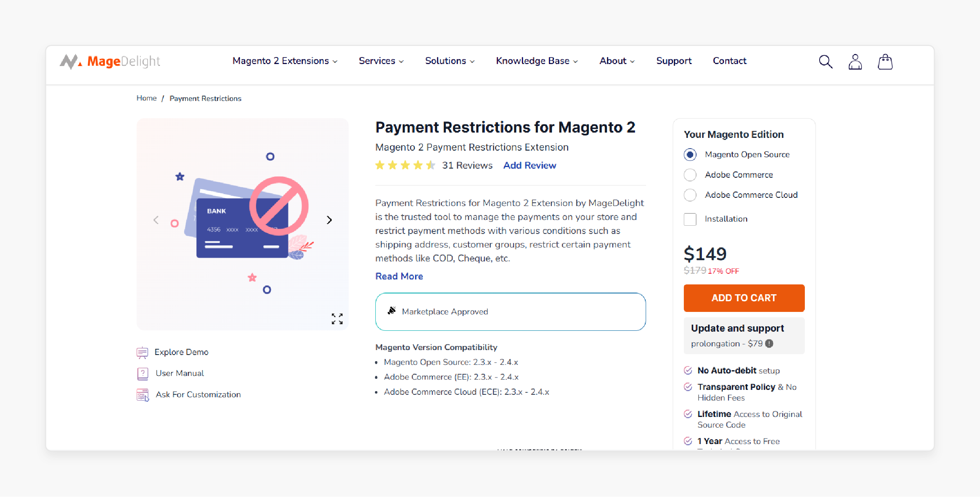Screen dimensions: 980x497
Task: Open the Contact menu item
Action: [x=729, y=61]
